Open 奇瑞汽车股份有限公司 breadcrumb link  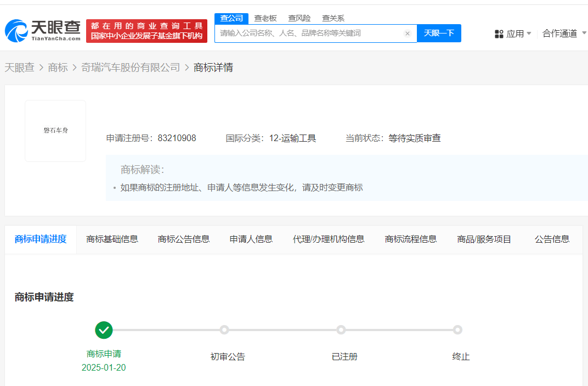[x=131, y=68]
